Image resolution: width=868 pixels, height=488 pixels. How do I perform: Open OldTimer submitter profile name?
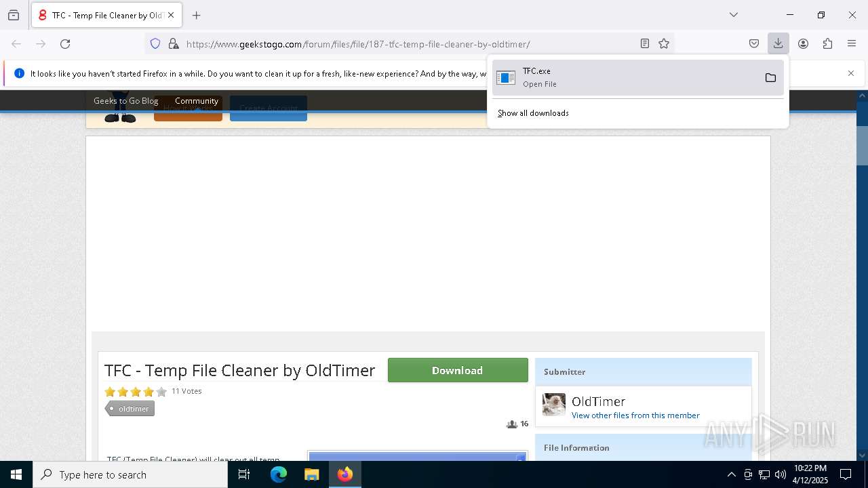point(598,401)
